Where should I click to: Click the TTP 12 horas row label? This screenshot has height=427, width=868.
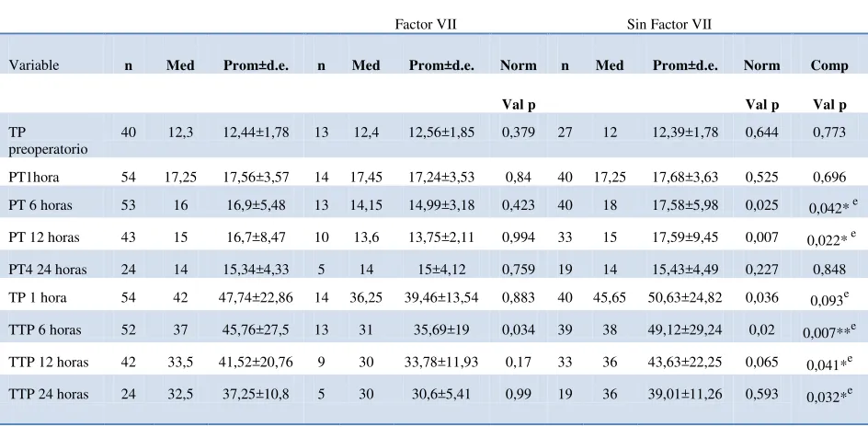(x=48, y=363)
